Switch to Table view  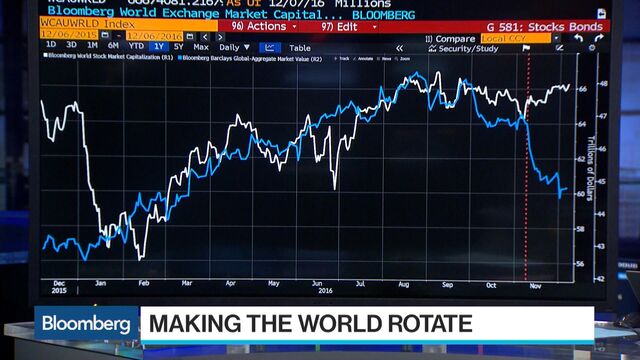coord(300,48)
